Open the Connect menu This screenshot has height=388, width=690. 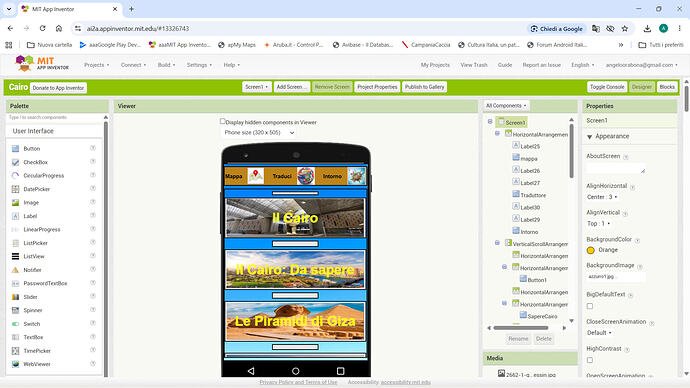point(133,65)
